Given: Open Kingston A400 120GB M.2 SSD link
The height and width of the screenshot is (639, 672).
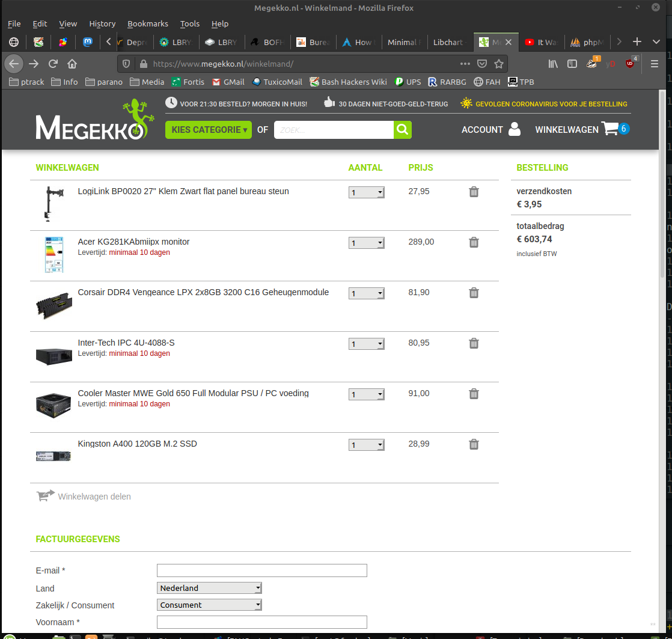Looking at the screenshot, I should click(x=137, y=444).
